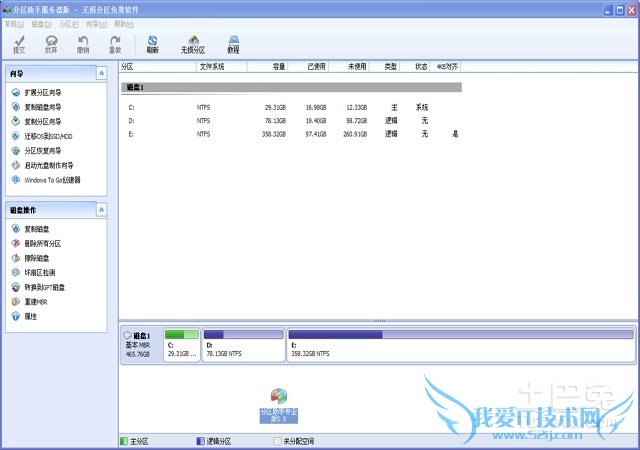Select the D: 78.13GB NTFS block

coord(243,345)
